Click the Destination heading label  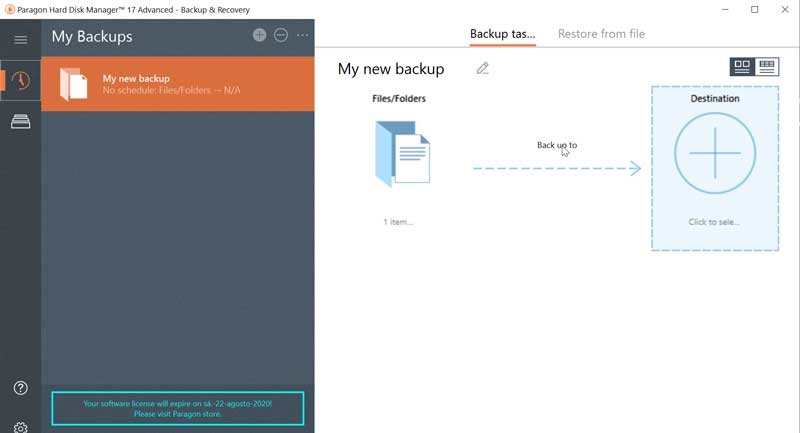coord(715,98)
